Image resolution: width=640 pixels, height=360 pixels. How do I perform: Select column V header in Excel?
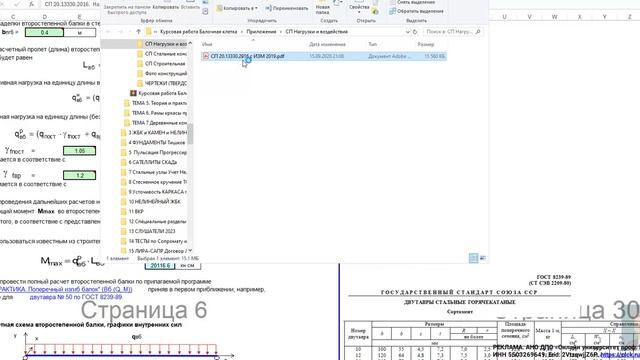pyautogui.click(x=529, y=17)
